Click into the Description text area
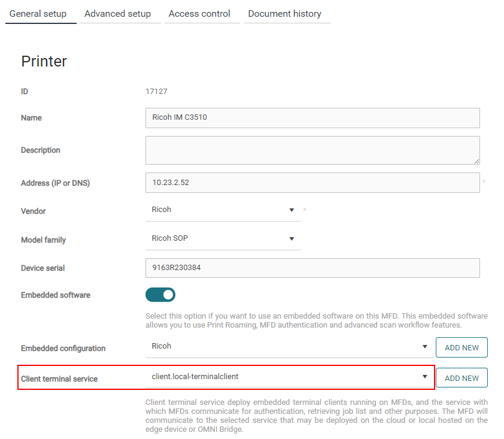 (312, 150)
